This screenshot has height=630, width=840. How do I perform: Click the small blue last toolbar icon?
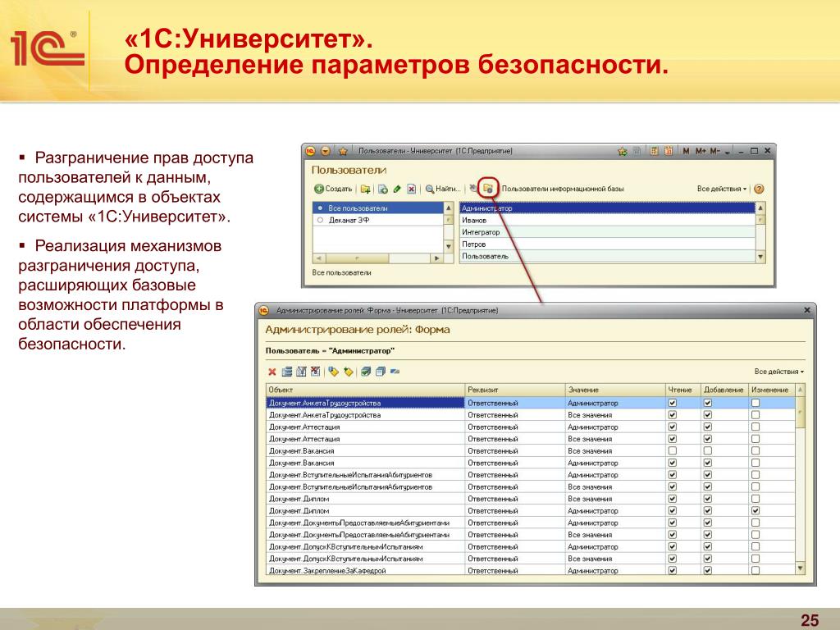pos(395,371)
